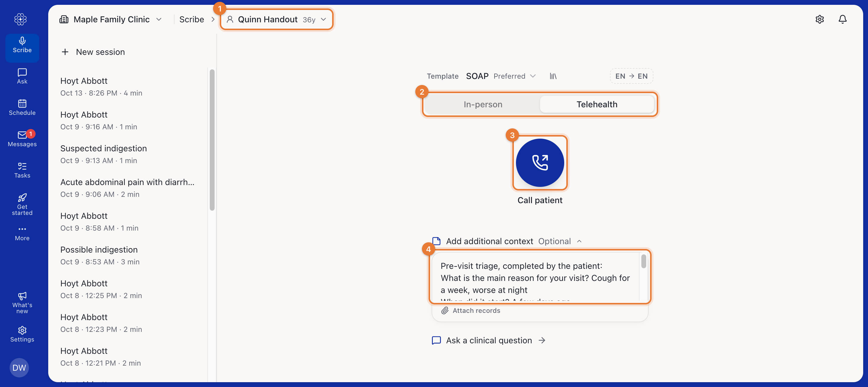868x387 pixels.
Task: Open the Maple Family Clinic dropdown
Action: pyautogui.click(x=111, y=19)
